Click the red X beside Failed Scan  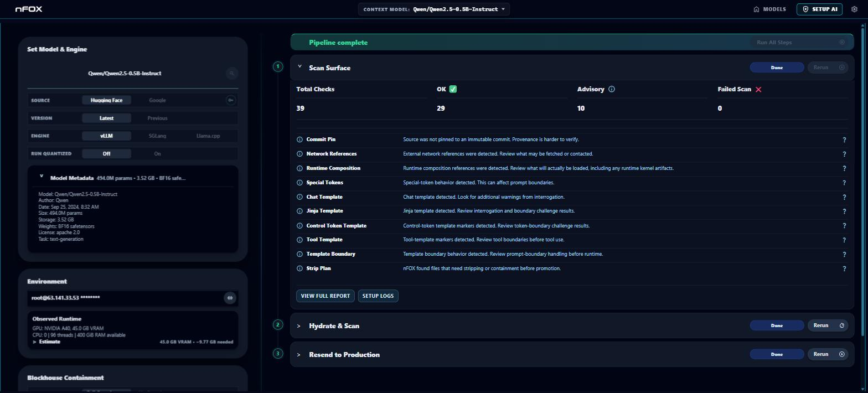coord(758,89)
